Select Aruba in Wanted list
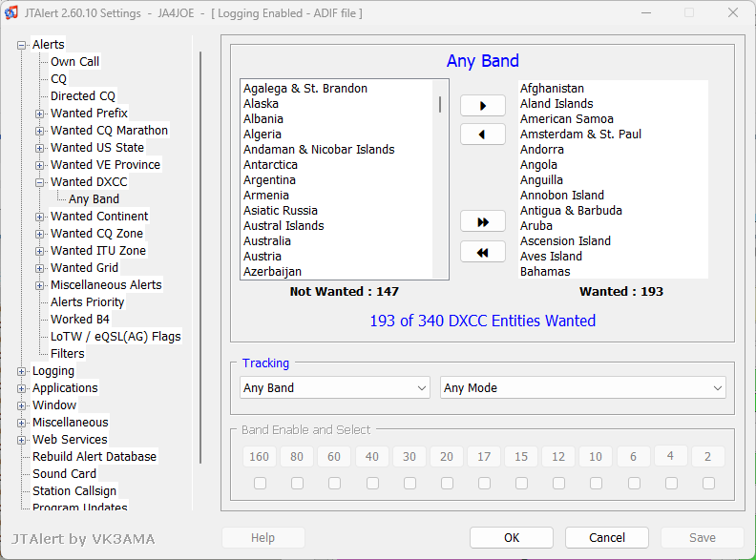The height and width of the screenshot is (560, 756). click(536, 226)
